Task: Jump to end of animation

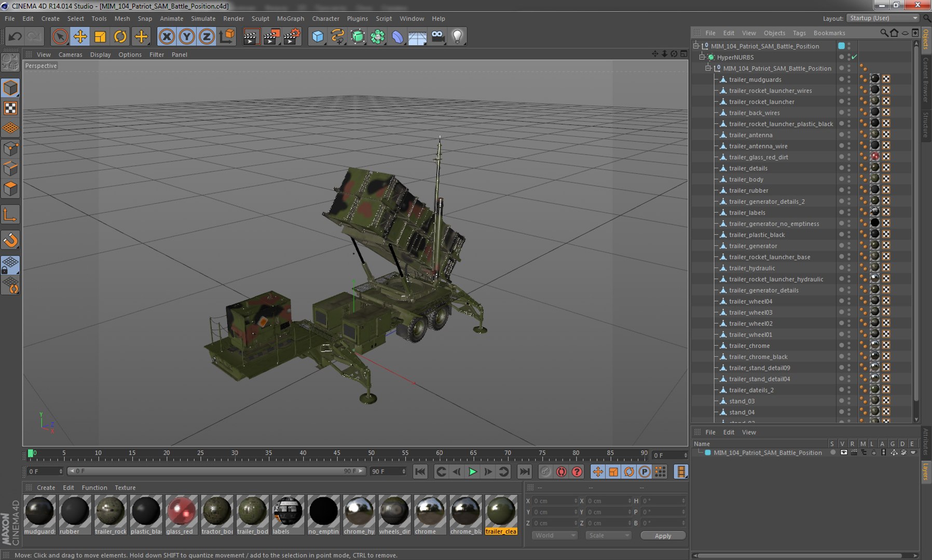Action: (x=525, y=471)
